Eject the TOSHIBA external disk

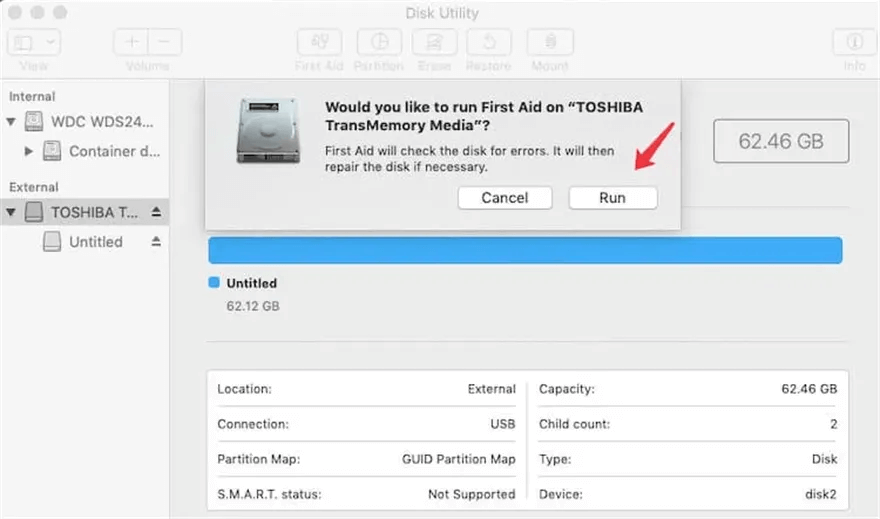tap(156, 212)
